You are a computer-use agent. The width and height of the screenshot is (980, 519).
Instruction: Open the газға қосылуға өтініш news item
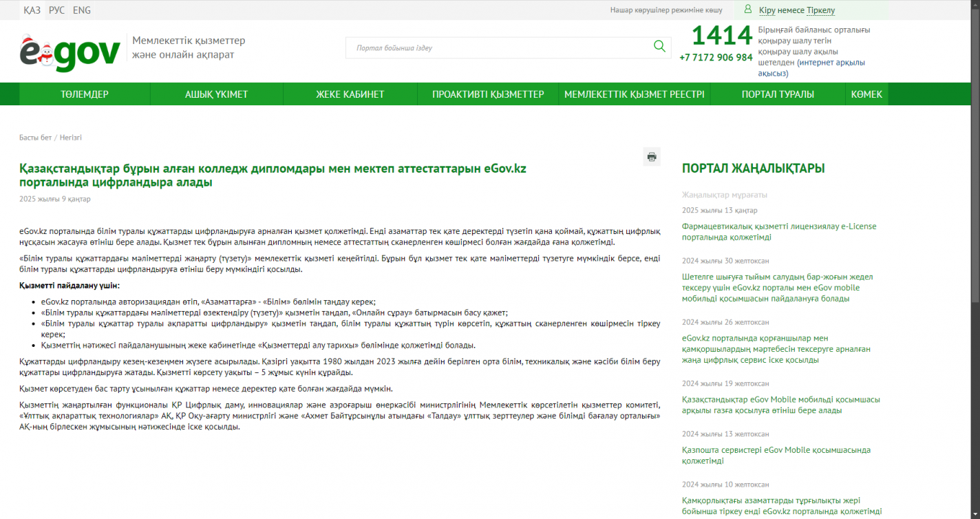[781, 405]
